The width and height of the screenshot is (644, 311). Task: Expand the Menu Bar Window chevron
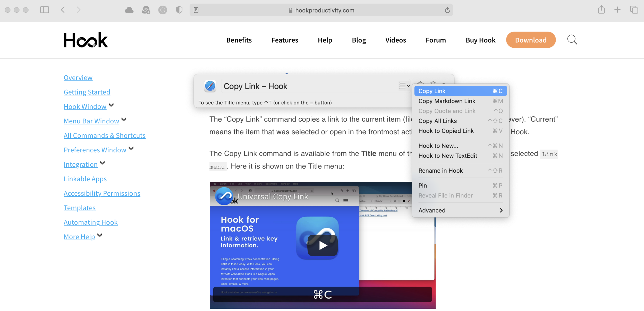pyautogui.click(x=124, y=119)
